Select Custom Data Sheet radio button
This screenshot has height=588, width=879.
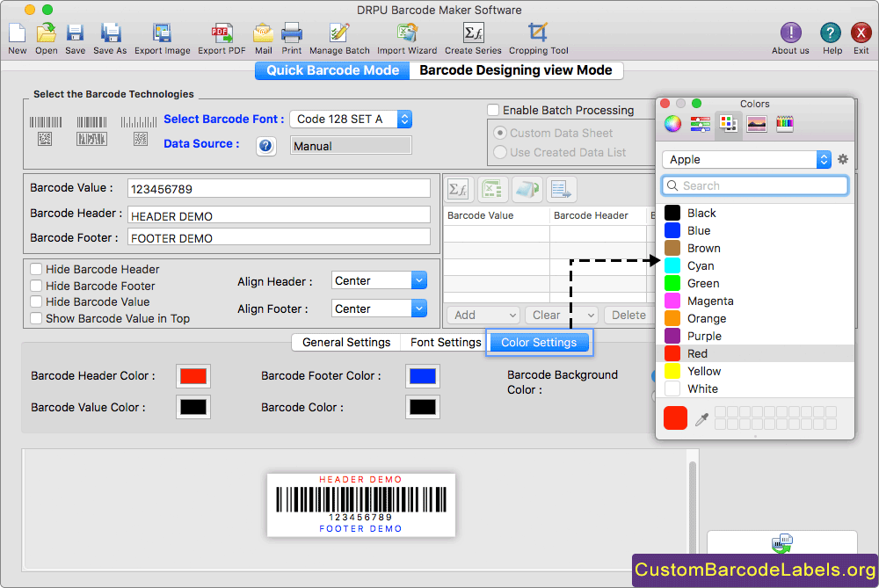(x=500, y=133)
